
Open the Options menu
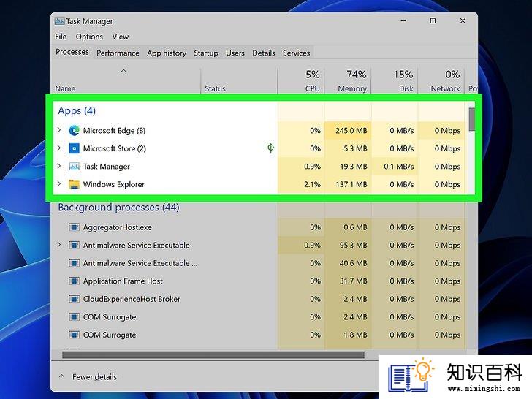tap(89, 37)
